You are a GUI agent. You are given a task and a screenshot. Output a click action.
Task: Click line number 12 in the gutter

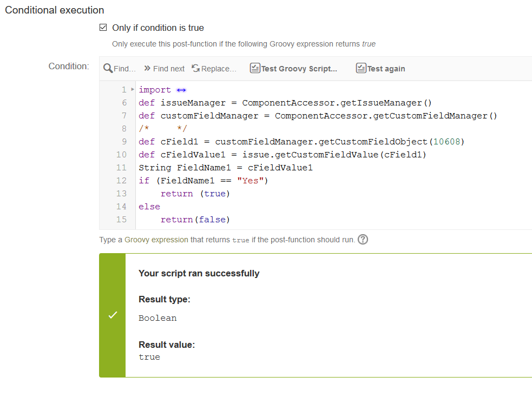pyautogui.click(x=122, y=181)
